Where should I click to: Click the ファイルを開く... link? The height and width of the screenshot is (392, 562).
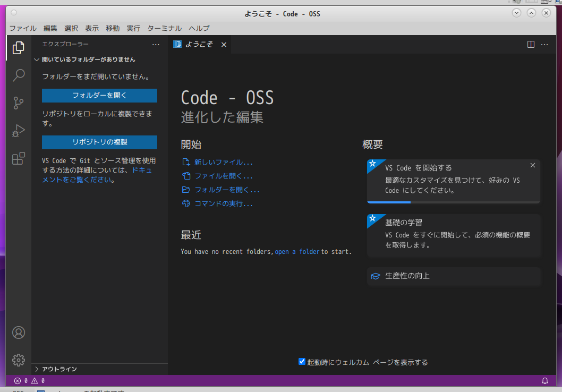224,176
